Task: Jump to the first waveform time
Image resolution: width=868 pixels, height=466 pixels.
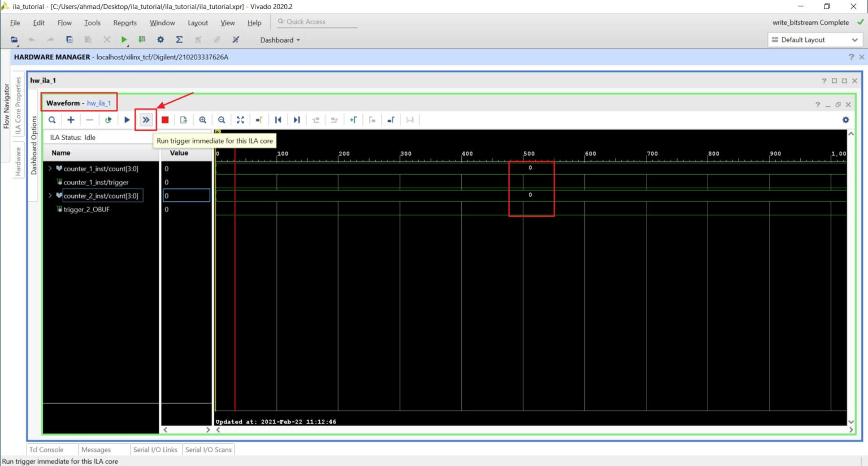Action: 278,120
